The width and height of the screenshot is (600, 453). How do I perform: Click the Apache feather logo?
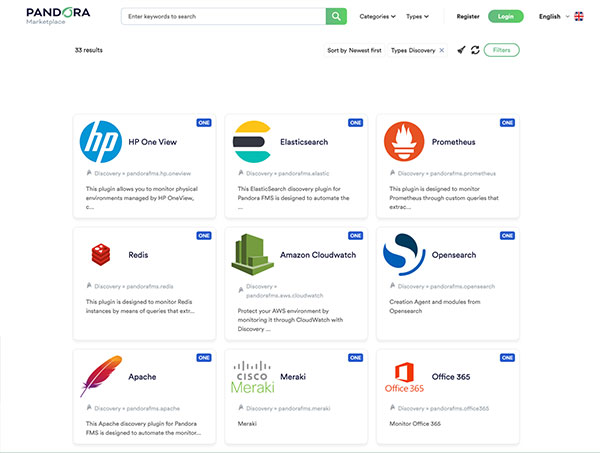click(101, 376)
